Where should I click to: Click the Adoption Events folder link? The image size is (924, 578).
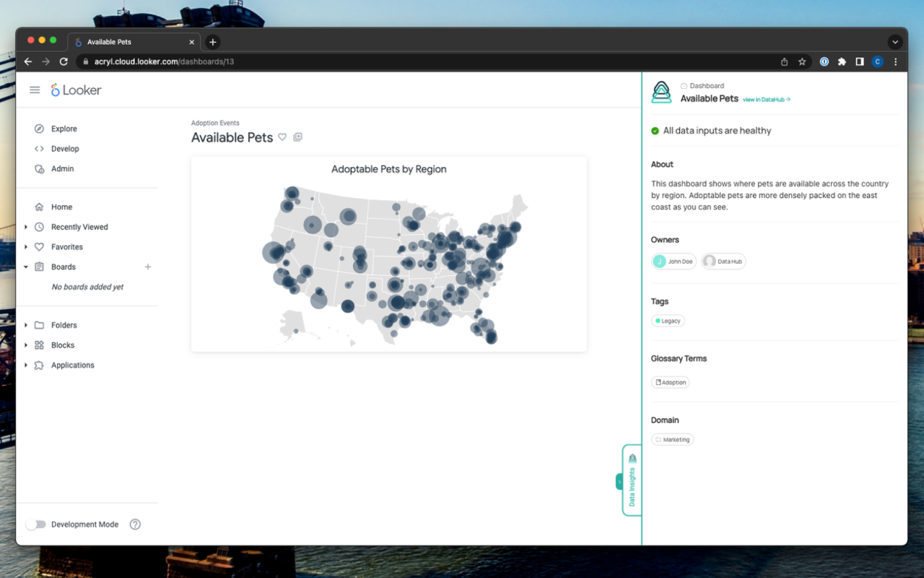click(x=215, y=123)
